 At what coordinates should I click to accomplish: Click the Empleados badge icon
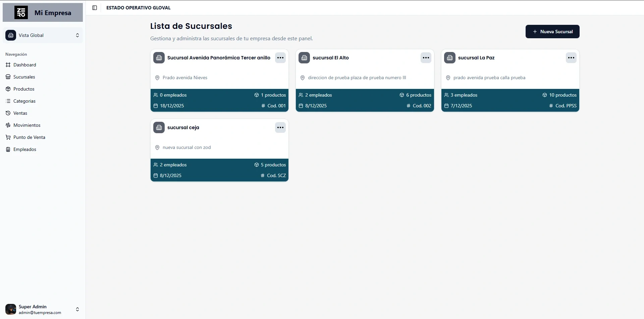pyautogui.click(x=8, y=149)
